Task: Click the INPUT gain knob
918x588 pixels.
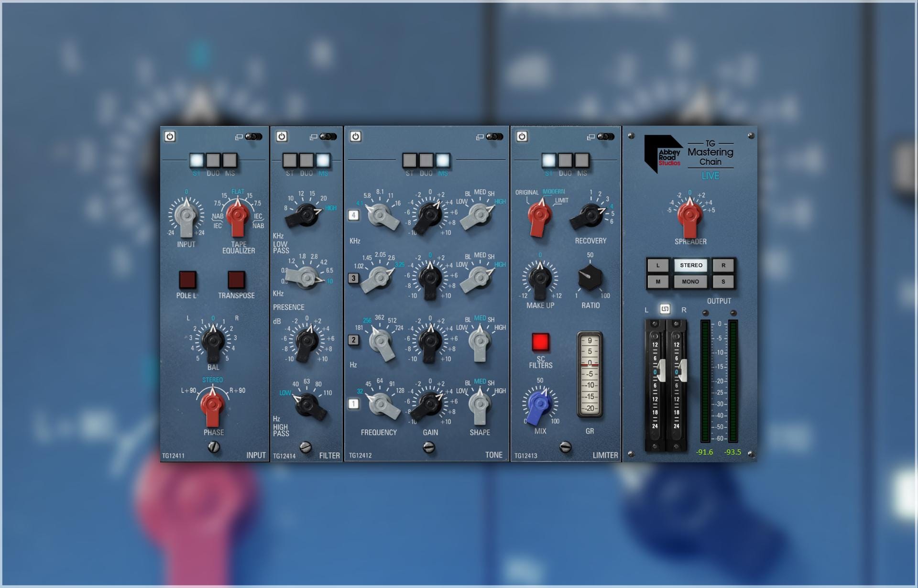Action: (x=186, y=216)
